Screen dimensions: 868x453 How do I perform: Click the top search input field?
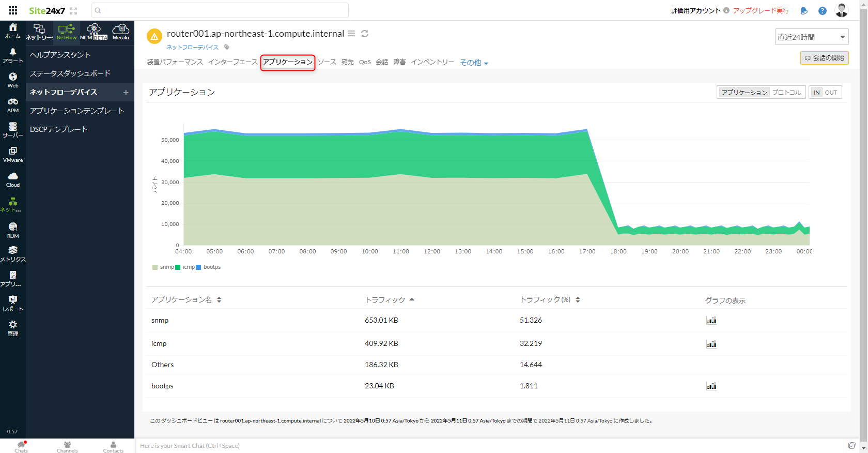220,10
